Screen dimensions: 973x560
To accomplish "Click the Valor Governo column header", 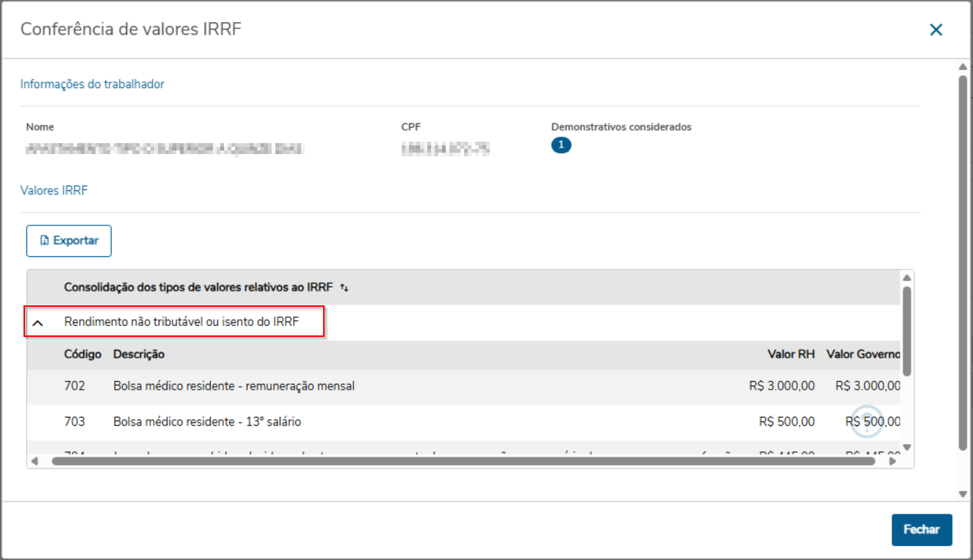I will [x=864, y=354].
